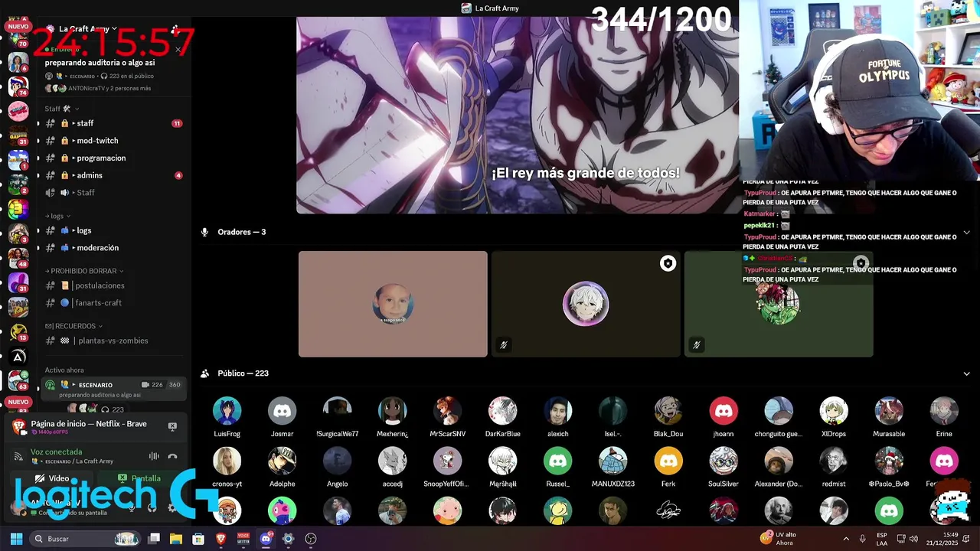The height and width of the screenshot is (551, 980).
Task: Open jhoann's audience avatar
Action: pyautogui.click(x=723, y=411)
